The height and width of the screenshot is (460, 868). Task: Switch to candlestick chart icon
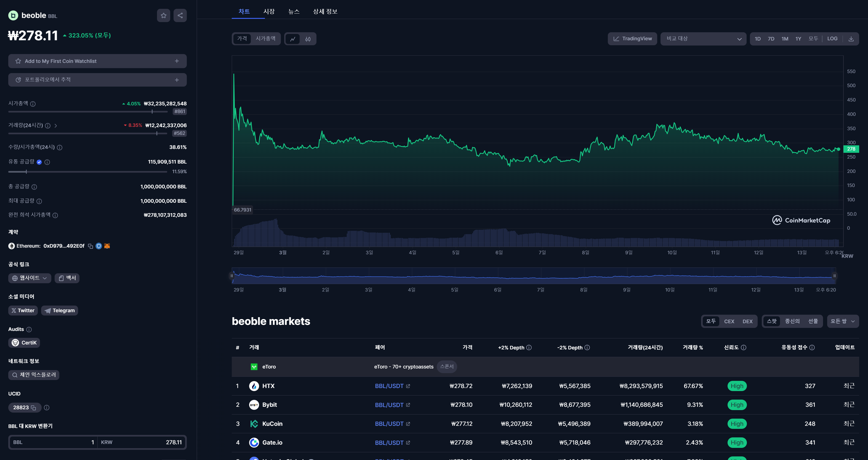308,39
